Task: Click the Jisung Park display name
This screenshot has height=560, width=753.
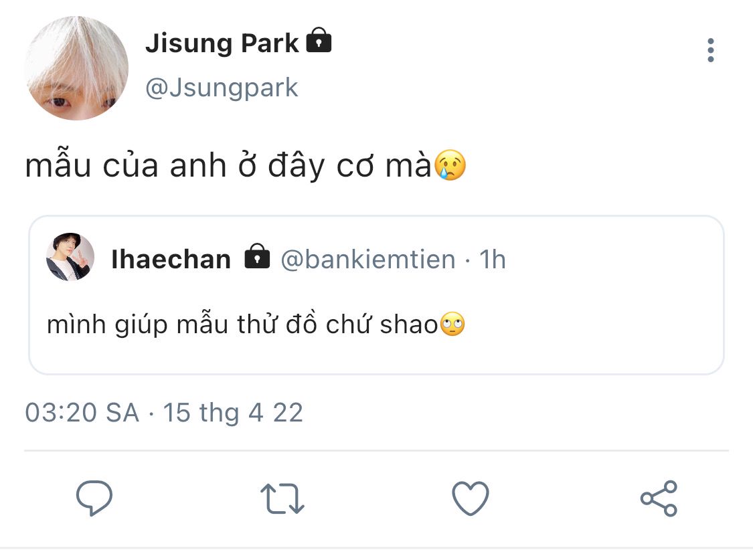Action: pyautogui.click(x=222, y=43)
